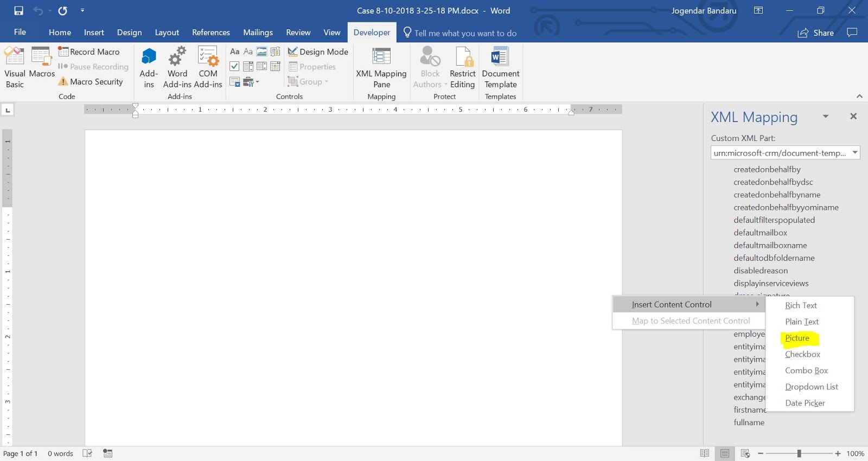Click Tell me what you want to do
The image size is (868, 461).
tap(460, 33)
